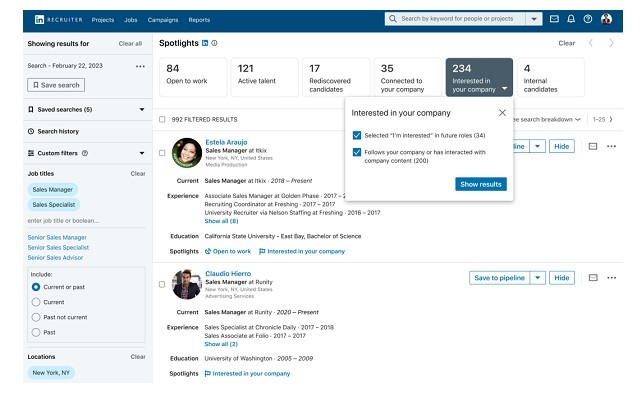Select Estela Araujo's result checkbox
This screenshot has width=642, height=397.
coord(162,153)
